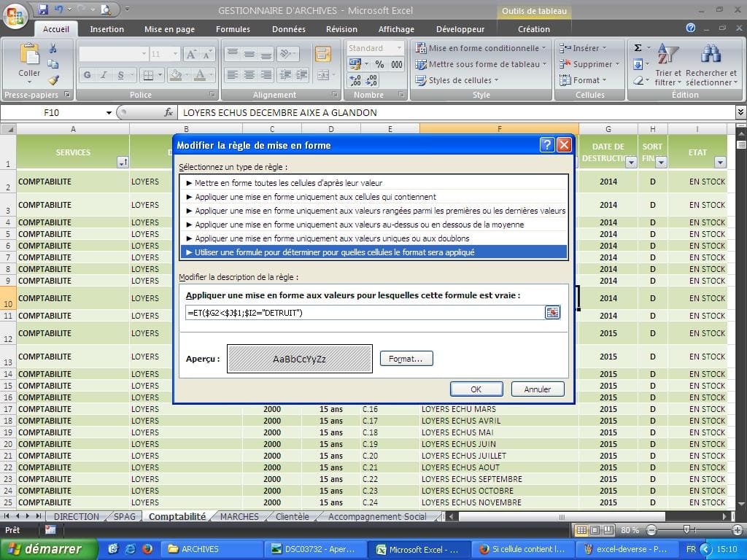Viewport: 747px width, 560px height.
Task: Switch to the MARCHES sheet tab
Action: pos(239,516)
